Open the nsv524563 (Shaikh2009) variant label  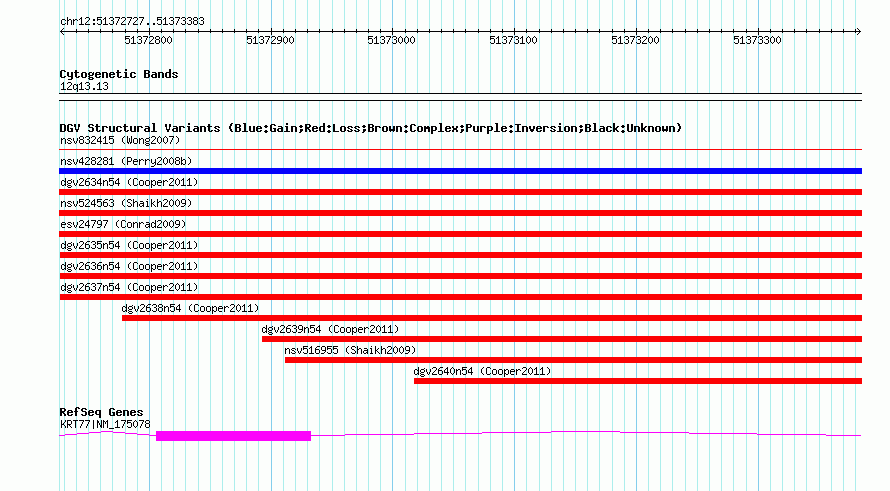pos(126,203)
